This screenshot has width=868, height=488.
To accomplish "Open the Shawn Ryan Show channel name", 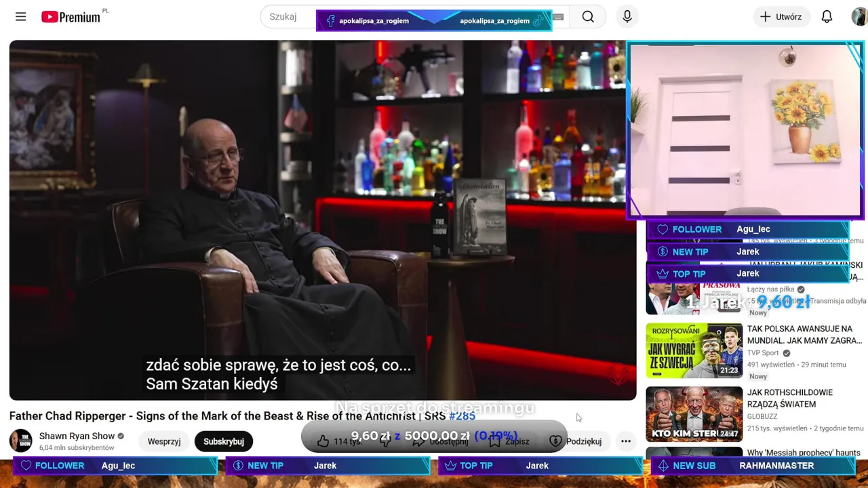I will (77, 436).
